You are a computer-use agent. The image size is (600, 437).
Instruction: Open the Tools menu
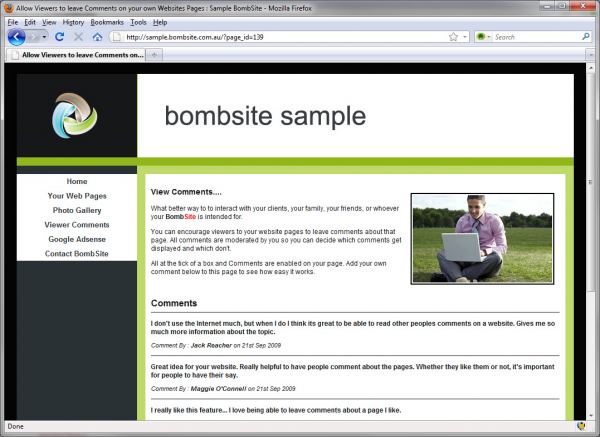pyautogui.click(x=138, y=22)
